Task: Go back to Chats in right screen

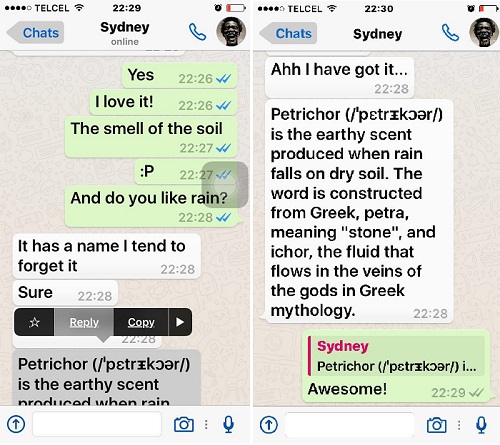Action: click(288, 33)
